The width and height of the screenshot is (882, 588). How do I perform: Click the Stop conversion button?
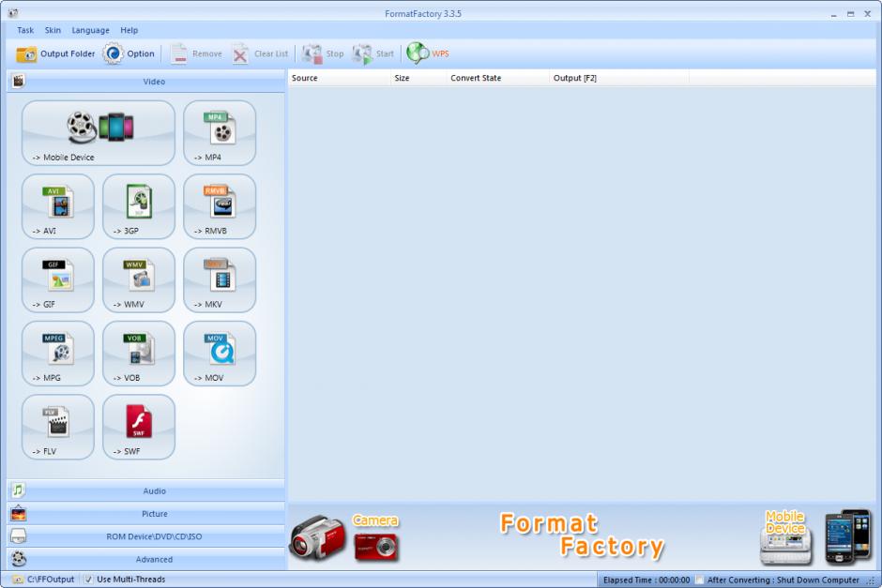[x=323, y=54]
